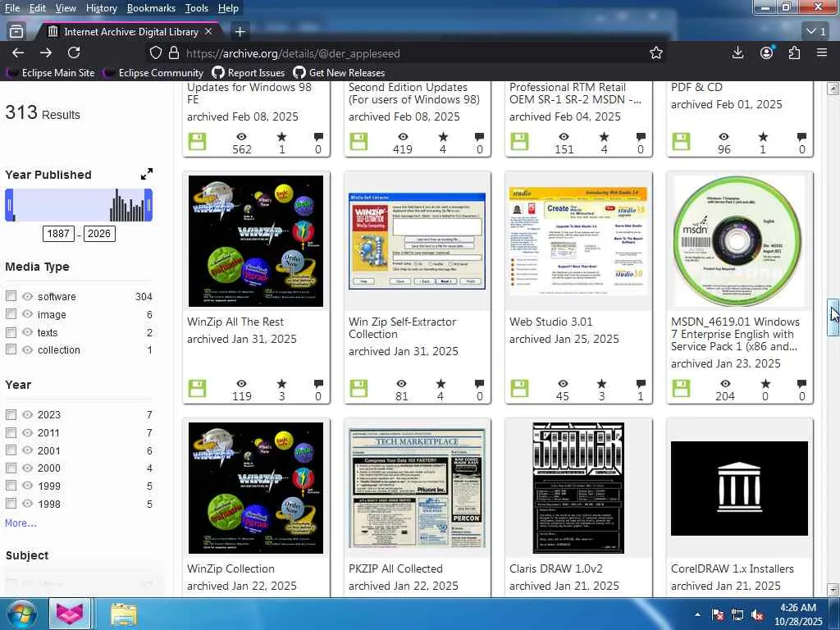This screenshot has width=840, height=630.
Task: Show hidden system tray icons
Action: (697, 614)
